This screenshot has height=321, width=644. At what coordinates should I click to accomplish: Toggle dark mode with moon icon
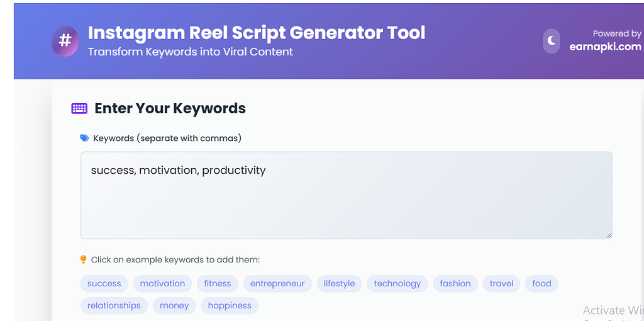click(x=552, y=41)
